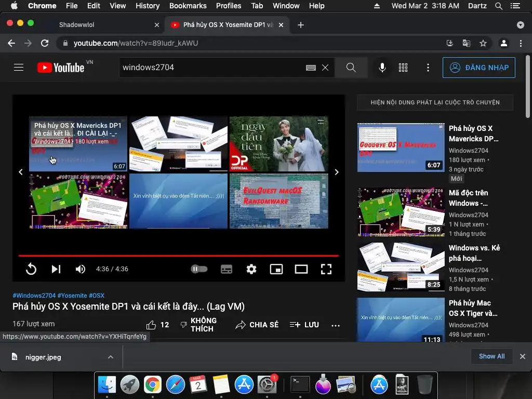Enter full screen mode
This screenshot has height=399, width=532.
point(326,269)
